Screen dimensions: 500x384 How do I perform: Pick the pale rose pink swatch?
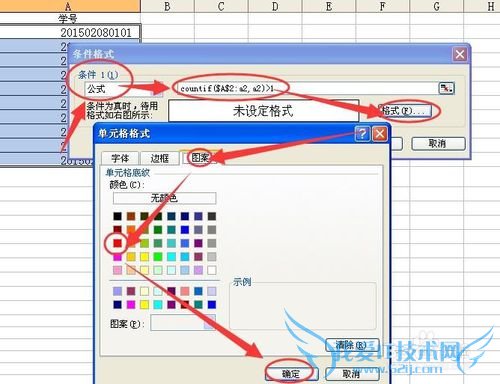pos(117,270)
